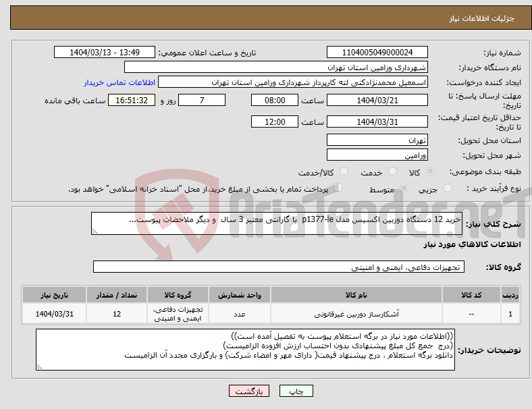532x409 pixels.
Task: Click the need date cell 1404/03/31
Action: (x=54, y=314)
